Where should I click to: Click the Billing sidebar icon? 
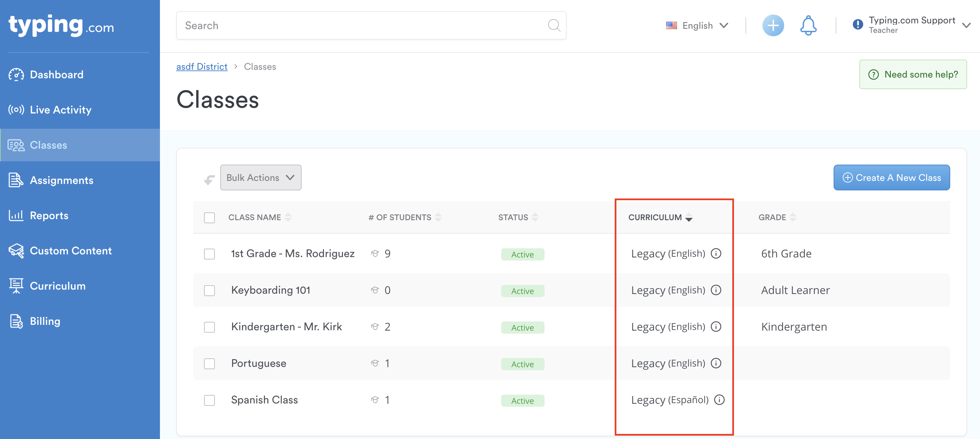click(16, 321)
